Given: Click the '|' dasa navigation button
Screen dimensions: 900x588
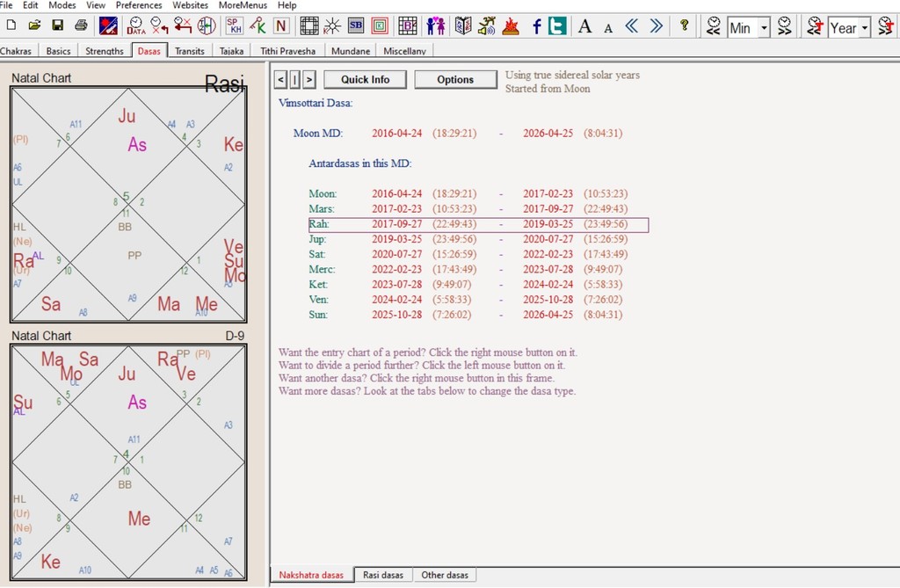Looking at the screenshot, I should point(295,79).
